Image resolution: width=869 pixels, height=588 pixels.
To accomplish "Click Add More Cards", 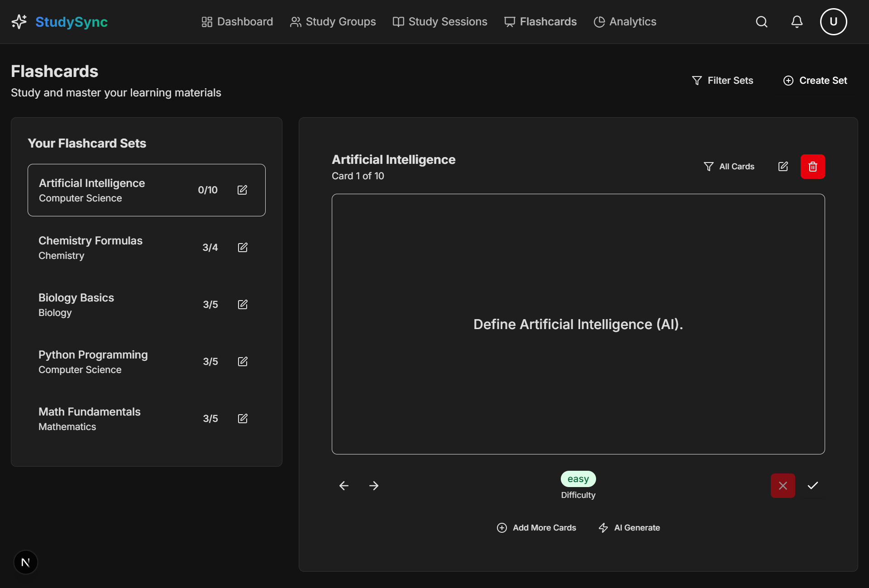I will tap(536, 528).
